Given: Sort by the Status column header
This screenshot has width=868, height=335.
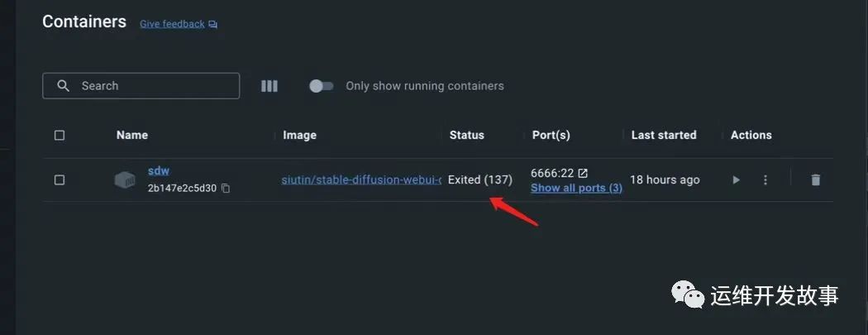Looking at the screenshot, I should (x=467, y=135).
